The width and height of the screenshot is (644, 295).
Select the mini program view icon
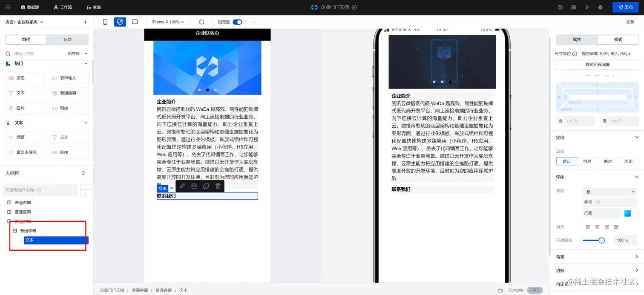coord(120,22)
